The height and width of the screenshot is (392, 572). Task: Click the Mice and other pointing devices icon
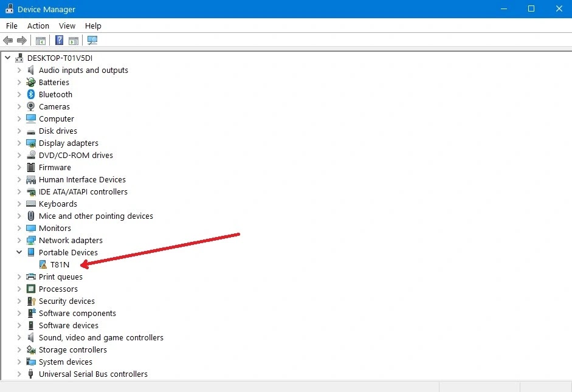31,216
